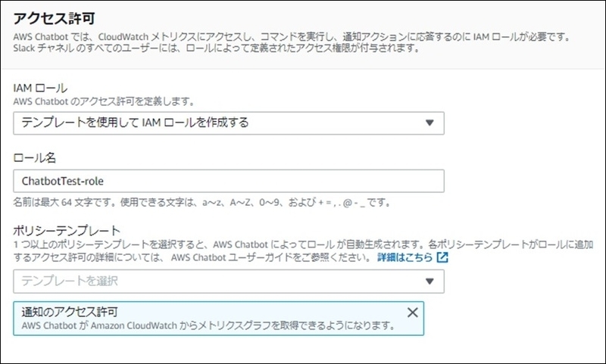This screenshot has width=606, height=364.
Task: Open the テンプレートを選択 policy template dropdown
Action: (x=229, y=282)
